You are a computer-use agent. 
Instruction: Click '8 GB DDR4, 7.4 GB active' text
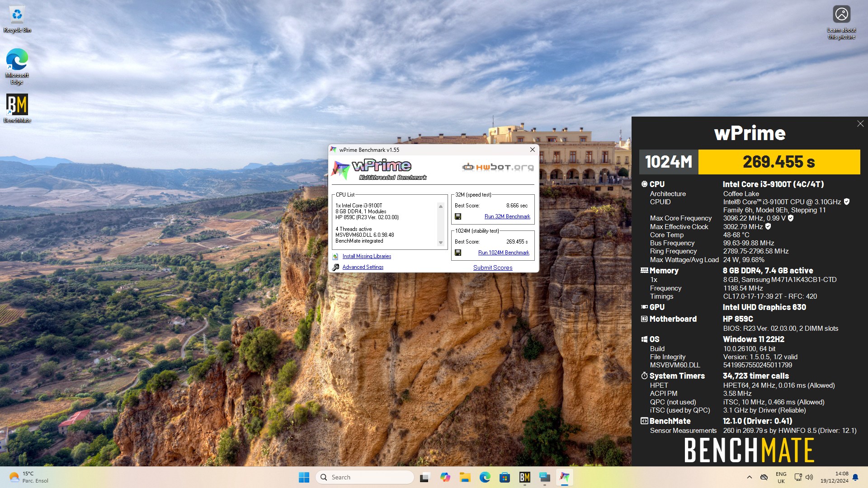coord(768,271)
